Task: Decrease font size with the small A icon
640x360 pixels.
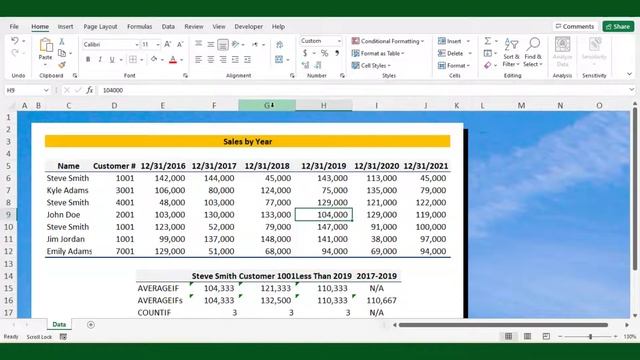Action: pyautogui.click(x=180, y=44)
